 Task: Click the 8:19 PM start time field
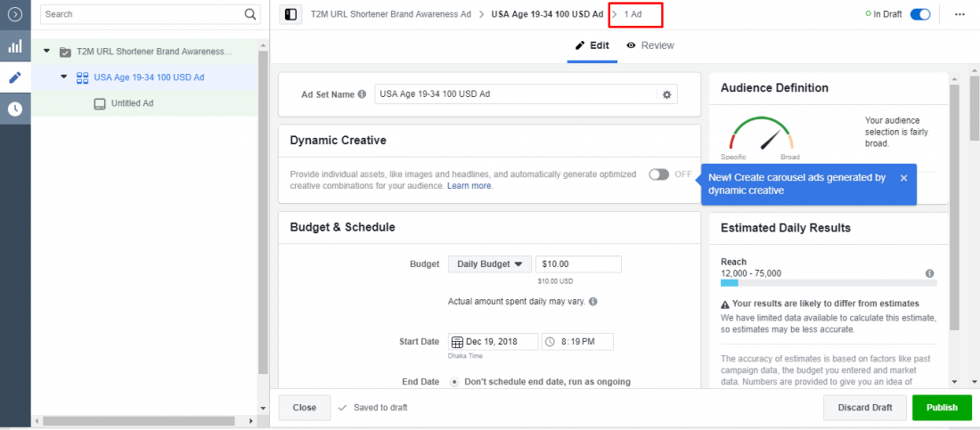[x=577, y=342]
